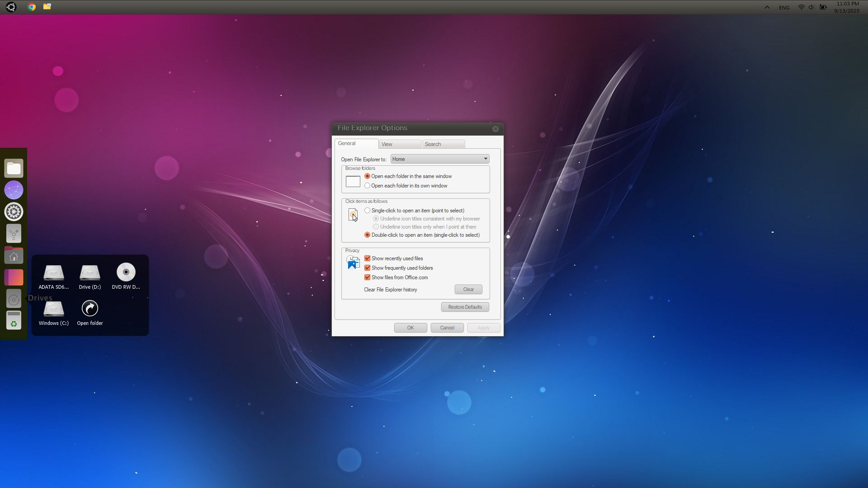Uncheck Show recently used files
The image size is (868, 488).
click(367, 258)
